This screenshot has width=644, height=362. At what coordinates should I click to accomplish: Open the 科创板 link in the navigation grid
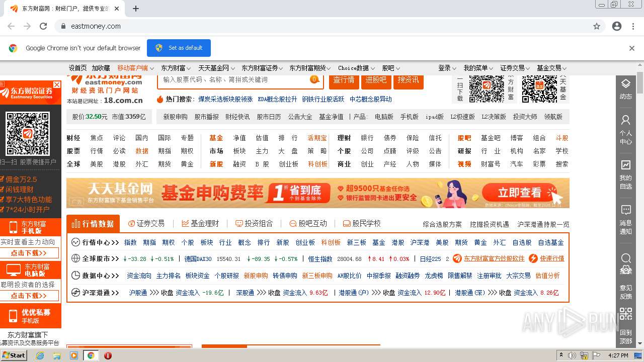tap(317, 164)
